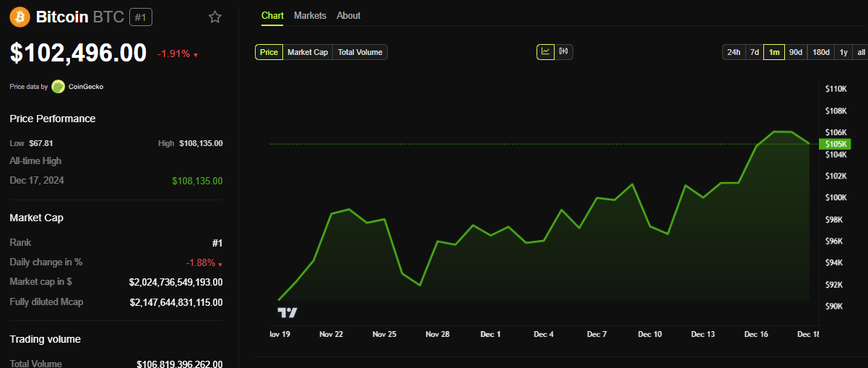The width and height of the screenshot is (868, 368).
Task: Click the CoinGecko logo icon
Action: pos(58,87)
